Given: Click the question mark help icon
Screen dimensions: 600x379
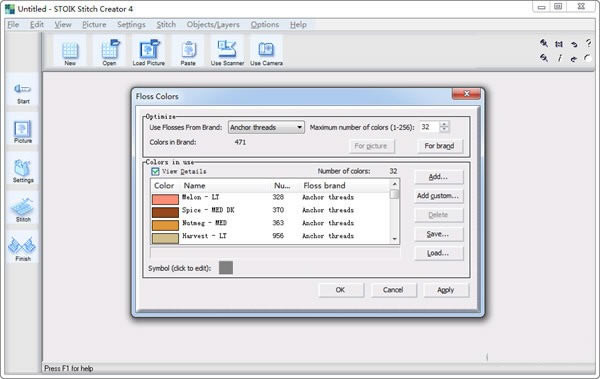Looking at the screenshot, I should coord(589,43).
